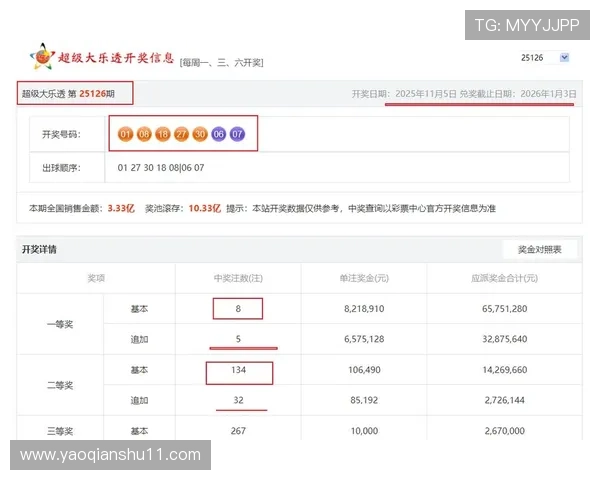This screenshot has height=480, width=600.
Task: Click the first prize additional count 5
Action: pos(238,339)
